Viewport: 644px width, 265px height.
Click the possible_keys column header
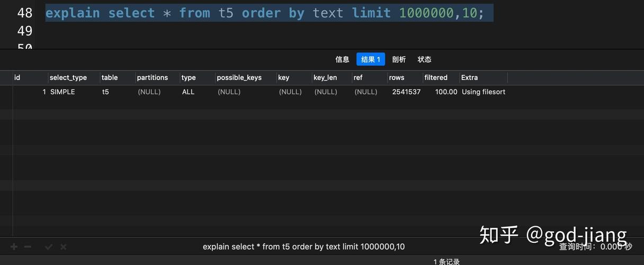point(239,77)
